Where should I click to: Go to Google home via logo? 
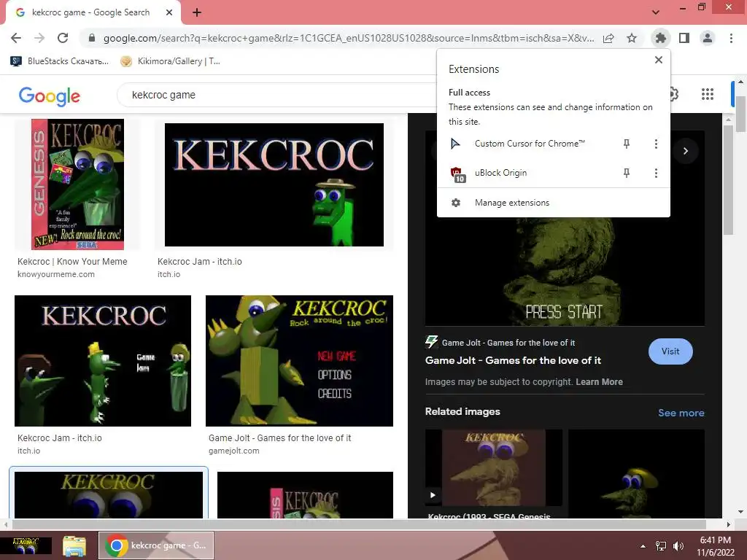point(49,96)
